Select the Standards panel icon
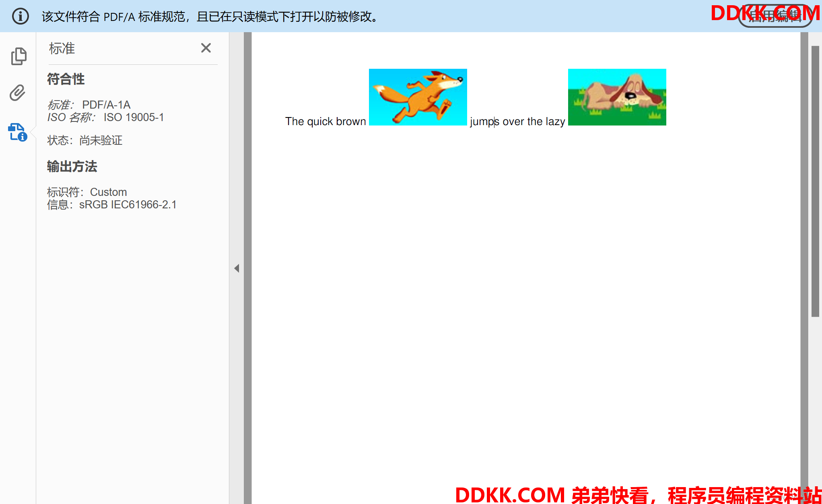This screenshot has width=822, height=504. coord(17,132)
